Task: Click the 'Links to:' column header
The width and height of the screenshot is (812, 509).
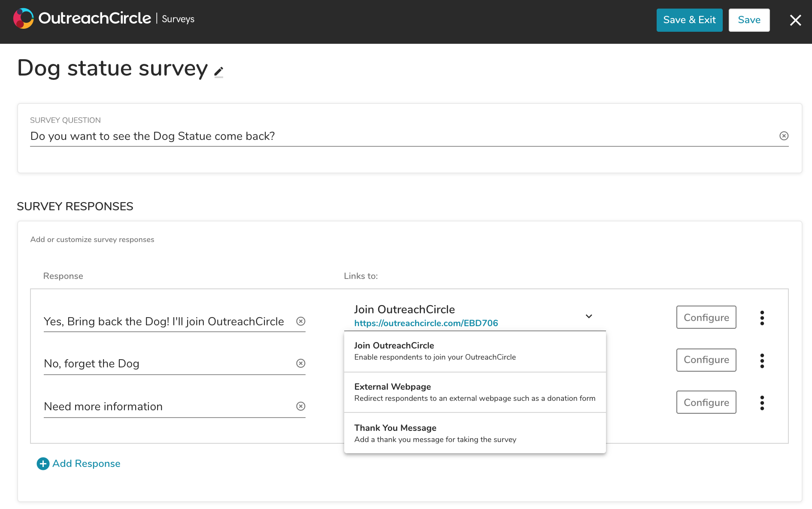Action: pos(361,276)
